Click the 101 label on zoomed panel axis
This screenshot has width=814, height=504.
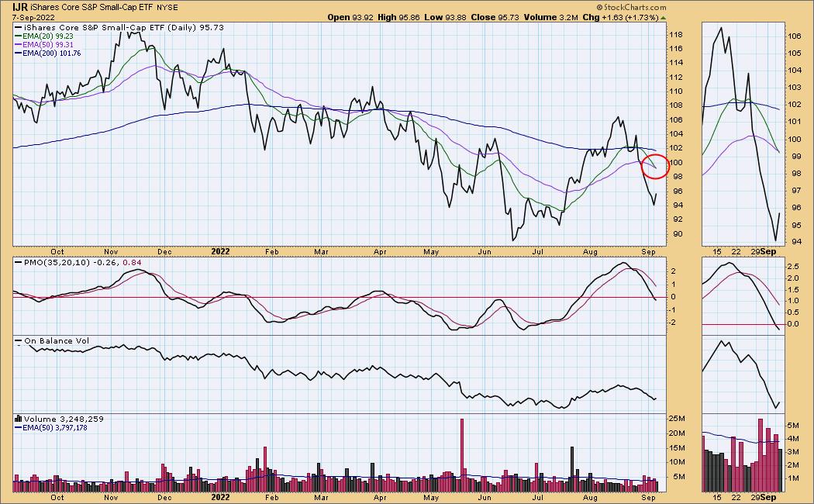[x=795, y=122]
